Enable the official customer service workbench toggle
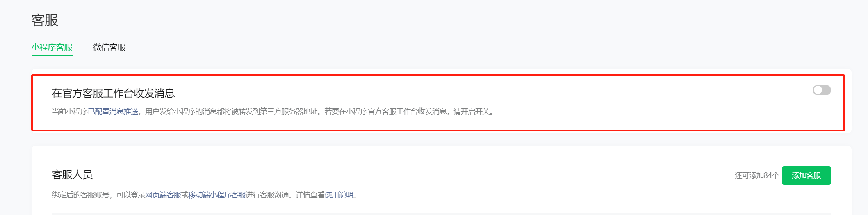 [x=822, y=90]
